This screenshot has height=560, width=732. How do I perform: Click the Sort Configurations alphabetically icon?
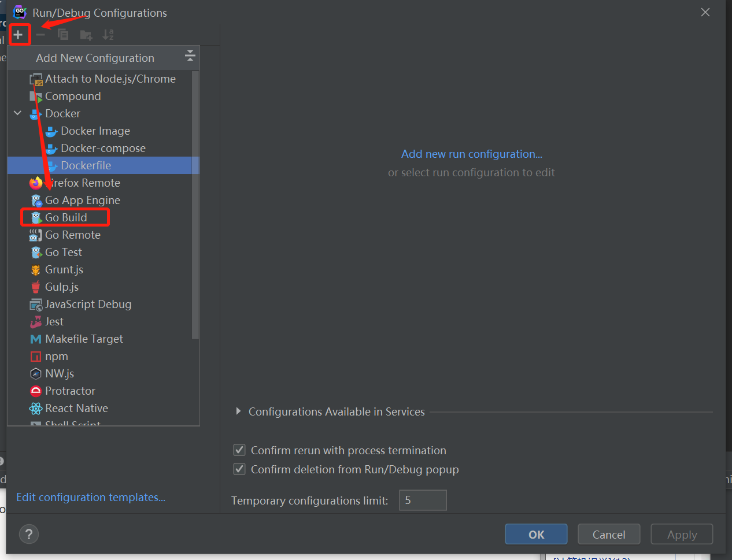(108, 35)
